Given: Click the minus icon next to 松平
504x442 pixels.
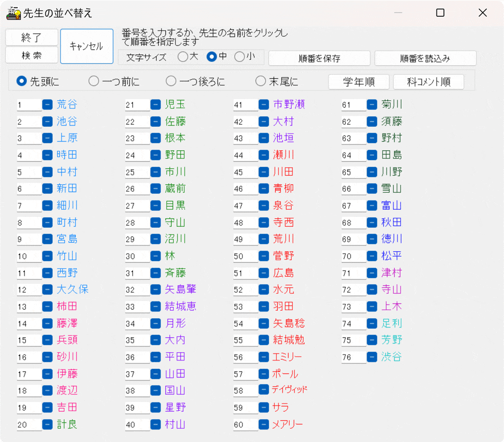Looking at the screenshot, I should coord(371,256).
